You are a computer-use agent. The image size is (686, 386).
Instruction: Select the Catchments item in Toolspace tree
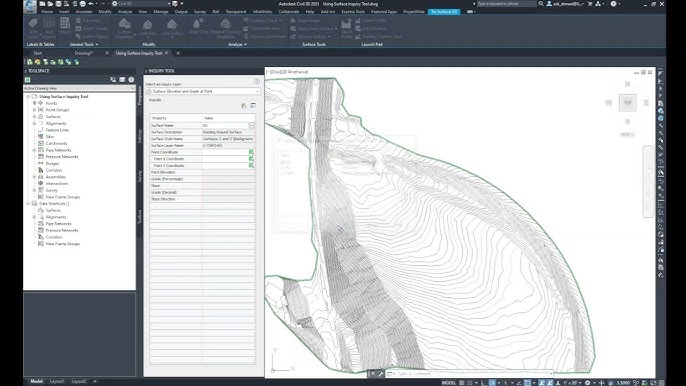(56, 143)
